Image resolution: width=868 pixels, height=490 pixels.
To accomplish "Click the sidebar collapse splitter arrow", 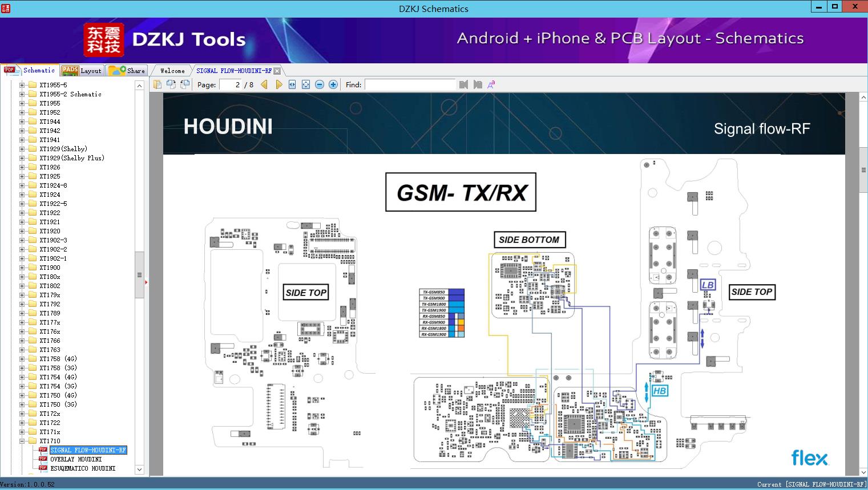I will [146, 282].
